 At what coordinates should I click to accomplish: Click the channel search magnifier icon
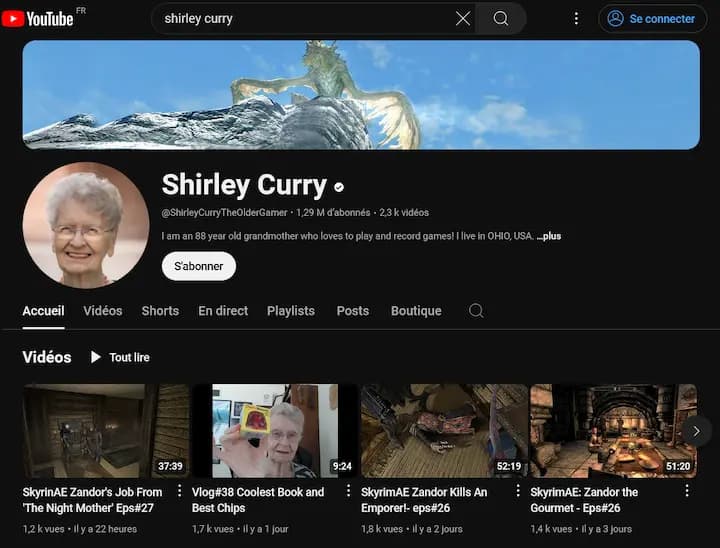(x=476, y=311)
